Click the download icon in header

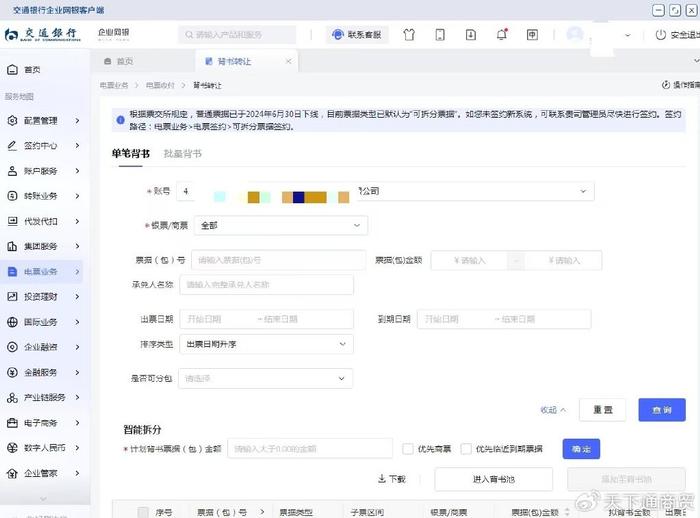pyautogui.click(x=471, y=35)
